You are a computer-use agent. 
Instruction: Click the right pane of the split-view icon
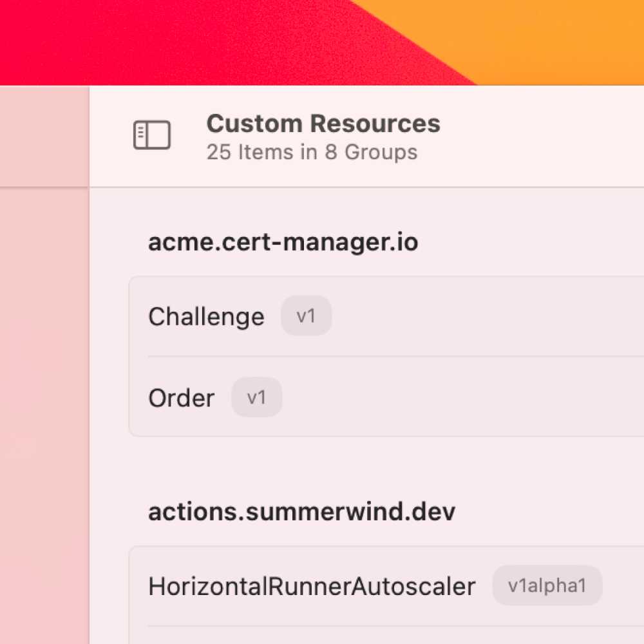158,135
